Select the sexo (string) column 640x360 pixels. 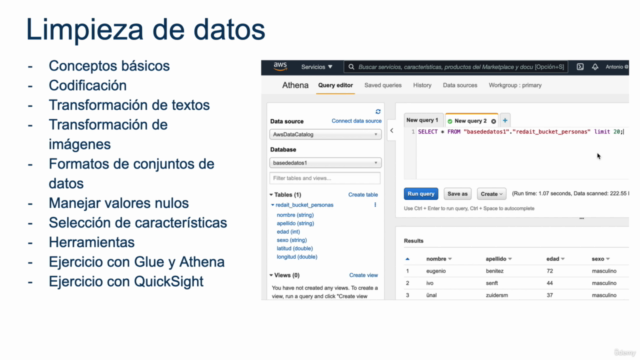(292, 240)
